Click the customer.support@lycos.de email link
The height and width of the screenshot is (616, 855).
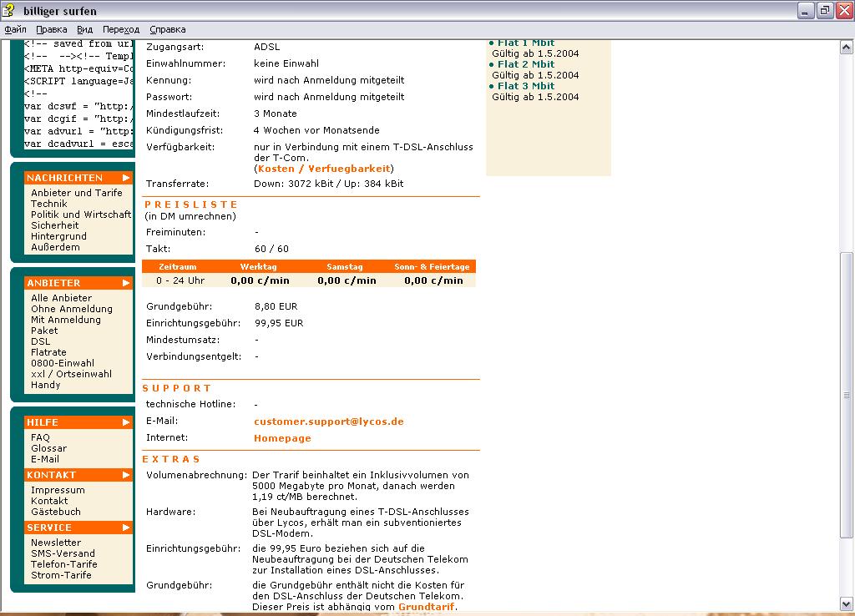[x=329, y=422]
